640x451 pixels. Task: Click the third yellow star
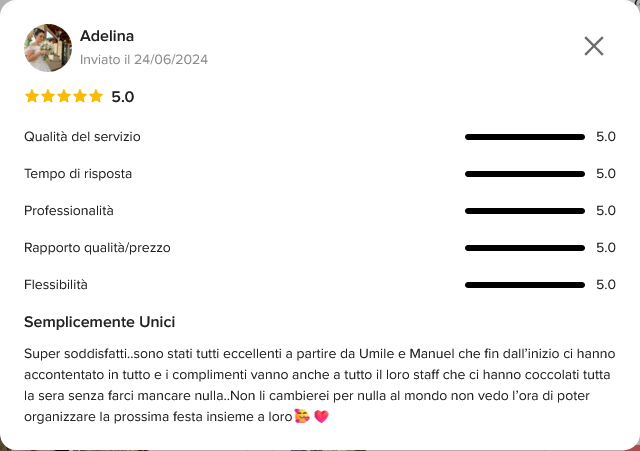pos(64,96)
